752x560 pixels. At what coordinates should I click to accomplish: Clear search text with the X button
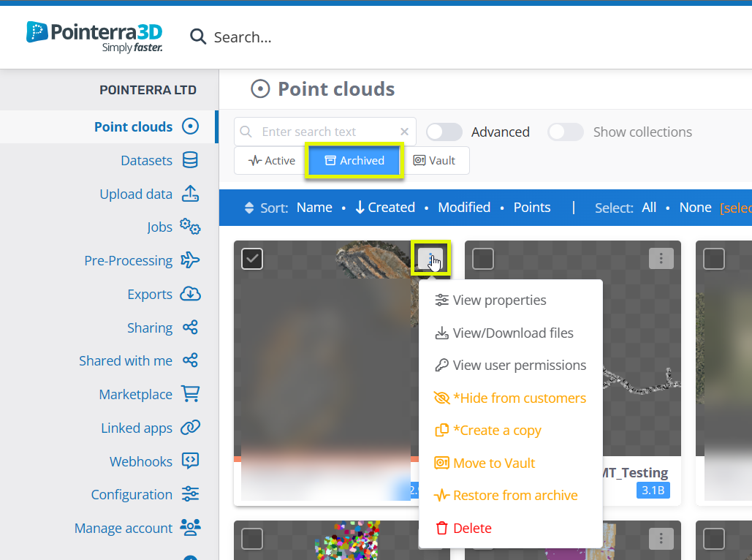click(404, 131)
